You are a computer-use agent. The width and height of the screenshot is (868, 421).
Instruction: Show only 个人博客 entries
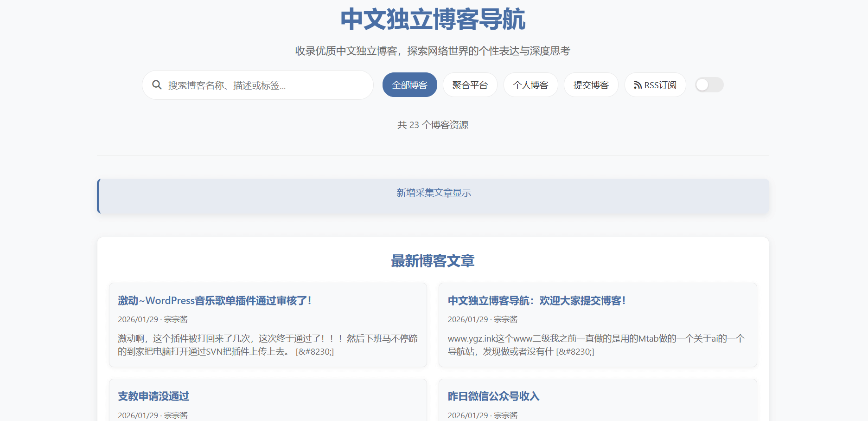tap(530, 85)
